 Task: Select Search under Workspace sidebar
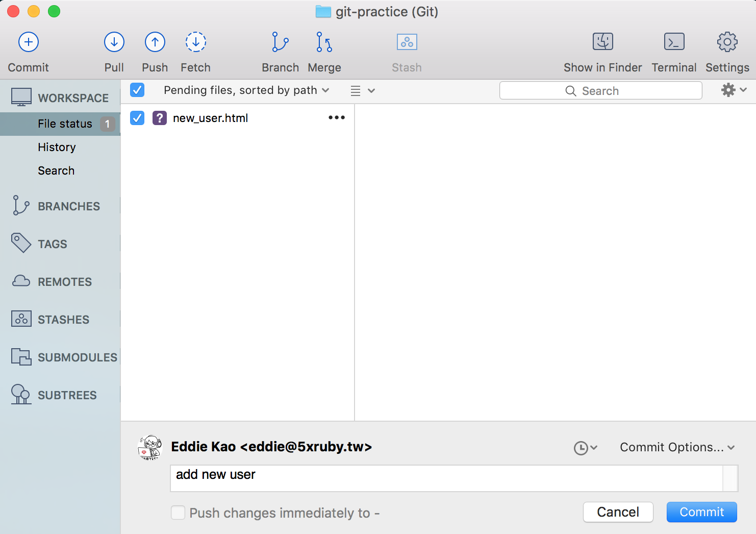(x=56, y=171)
